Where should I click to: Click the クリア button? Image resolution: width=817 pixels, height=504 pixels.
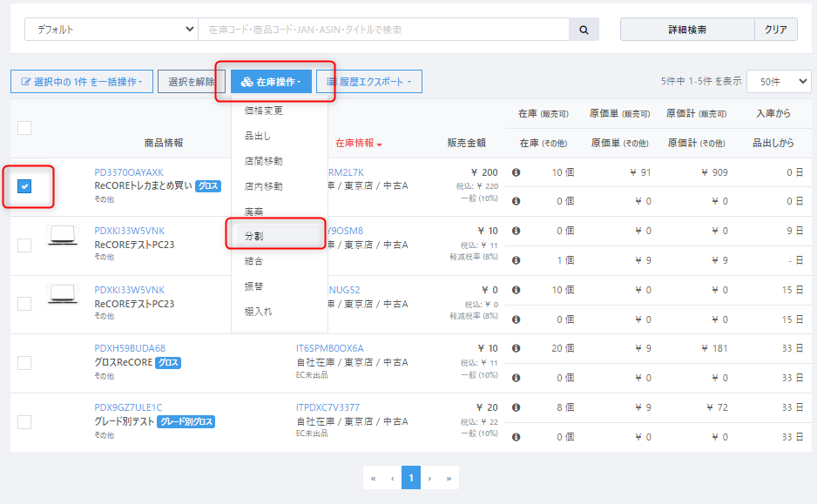tap(776, 30)
